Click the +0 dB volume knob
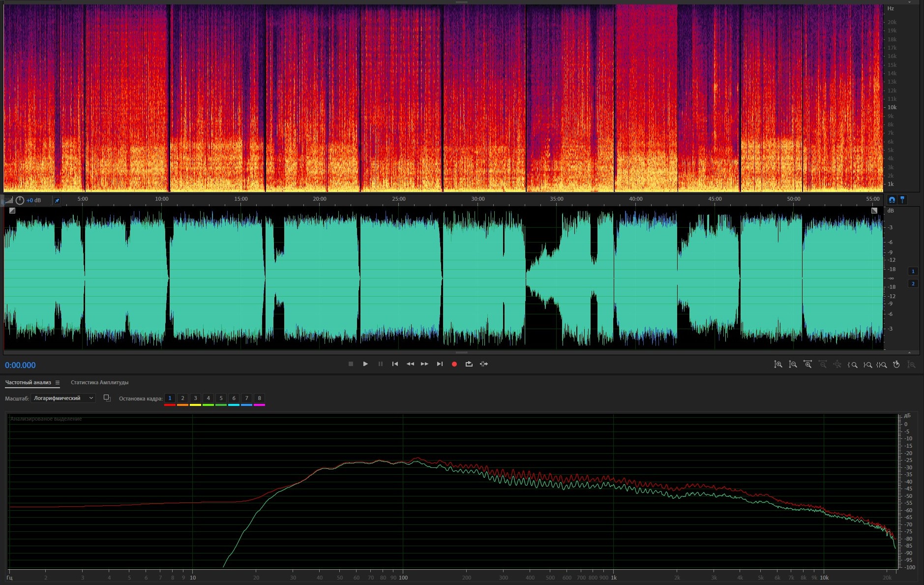This screenshot has height=585, width=924. 20,200
